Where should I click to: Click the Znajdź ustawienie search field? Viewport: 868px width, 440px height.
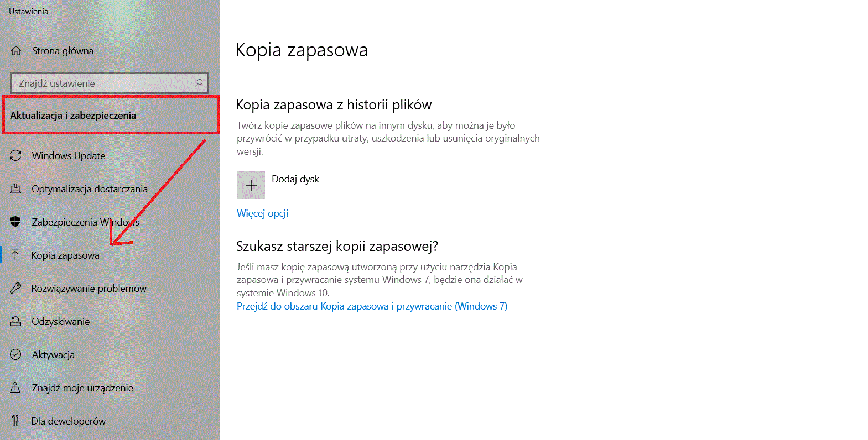point(110,83)
